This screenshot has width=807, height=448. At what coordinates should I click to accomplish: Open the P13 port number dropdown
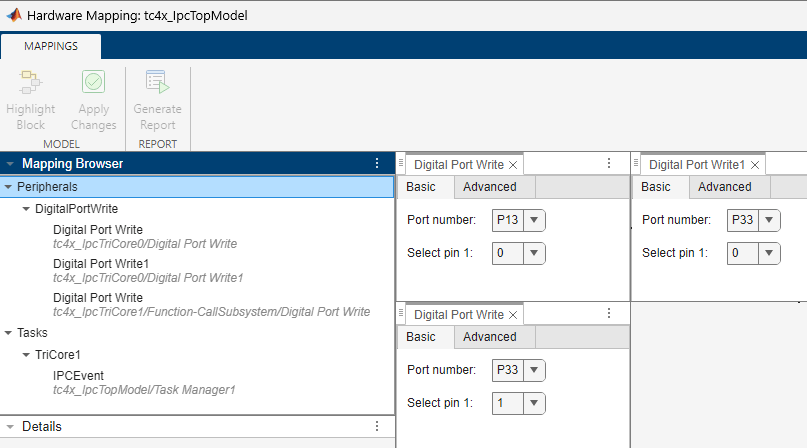534,220
